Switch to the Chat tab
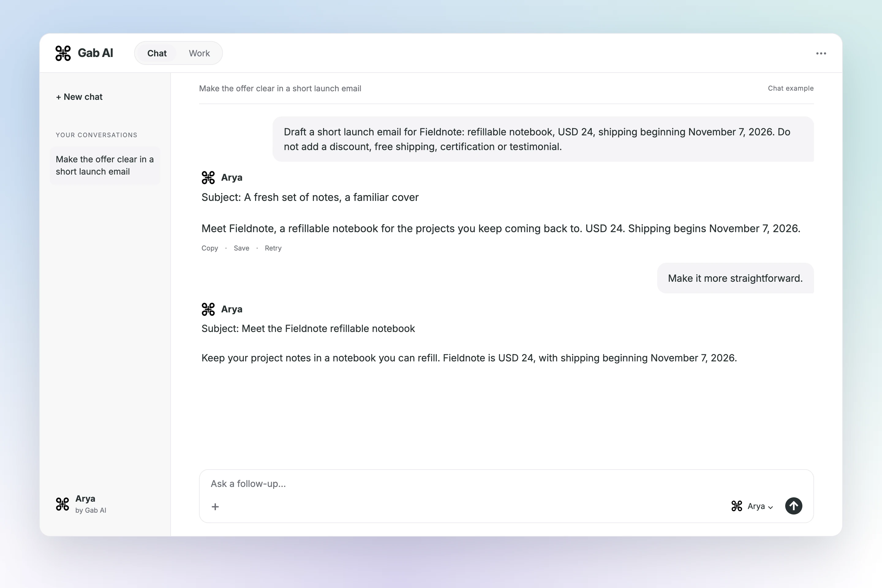Image resolution: width=882 pixels, height=588 pixels. [x=157, y=53]
